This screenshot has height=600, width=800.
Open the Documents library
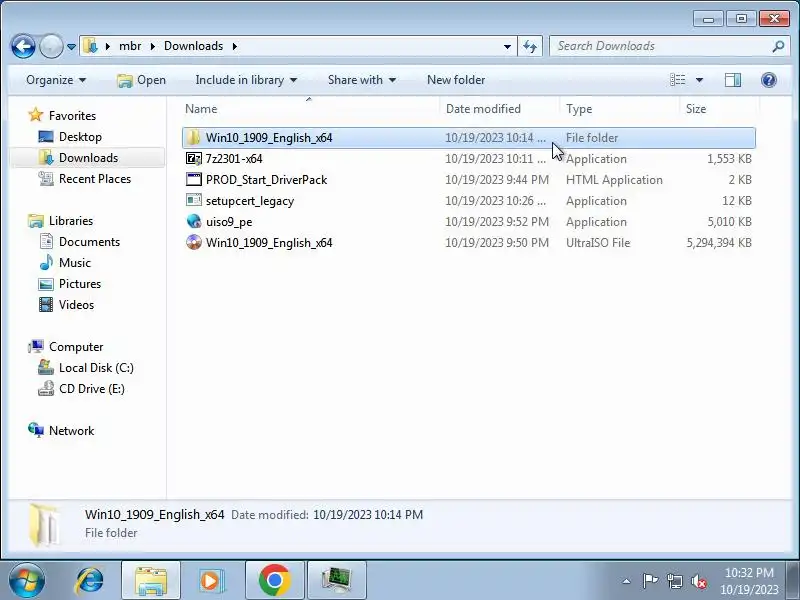click(x=89, y=242)
